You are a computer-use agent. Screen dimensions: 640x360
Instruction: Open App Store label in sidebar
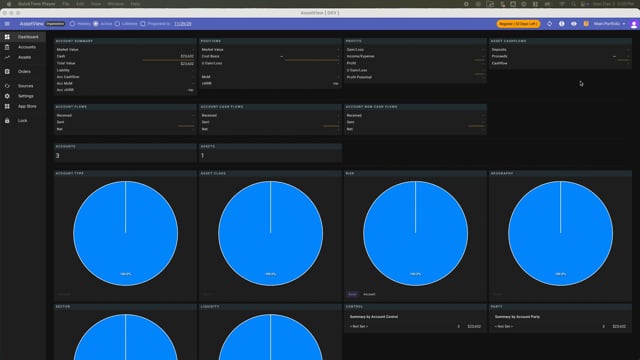[x=27, y=106]
